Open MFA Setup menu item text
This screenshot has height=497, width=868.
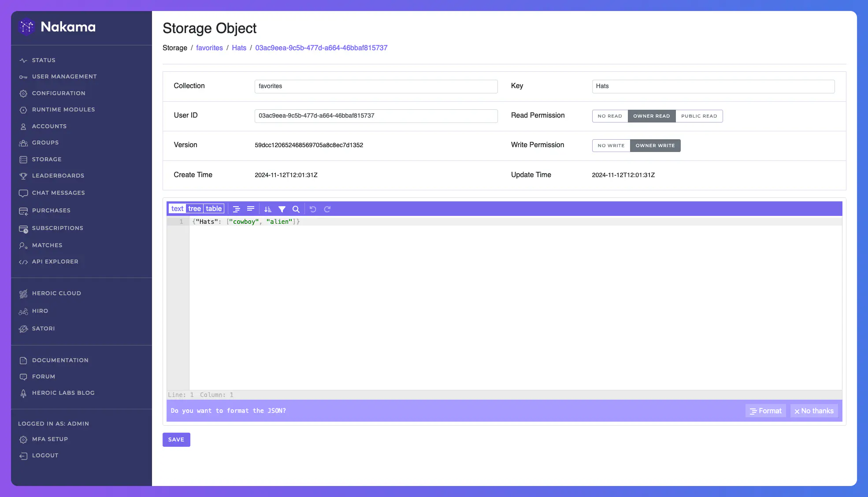pyautogui.click(x=50, y=439)
